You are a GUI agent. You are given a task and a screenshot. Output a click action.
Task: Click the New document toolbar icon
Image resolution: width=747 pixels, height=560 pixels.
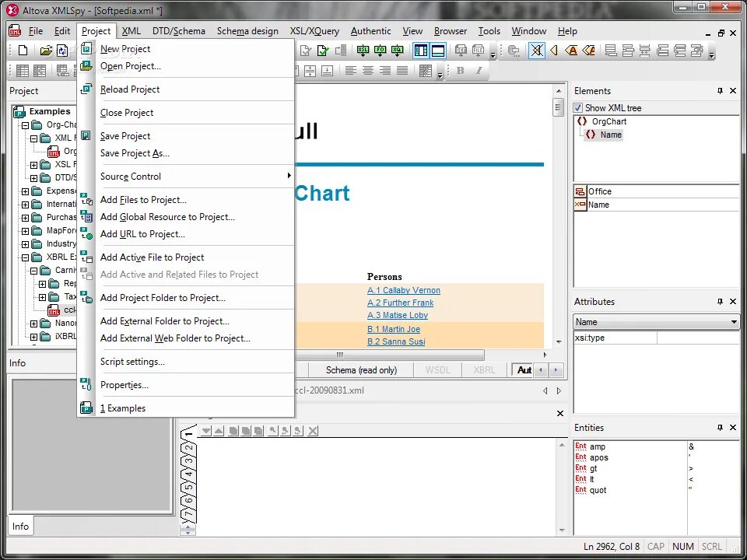pyautogui.click(x=23, y=50)
